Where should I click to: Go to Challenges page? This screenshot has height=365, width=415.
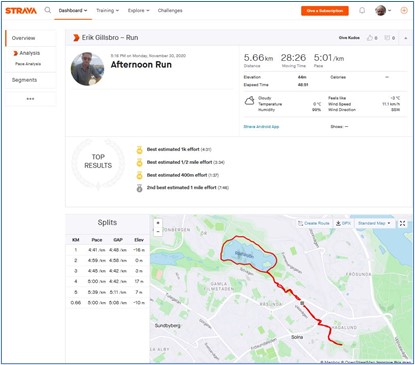coord(170,11)
